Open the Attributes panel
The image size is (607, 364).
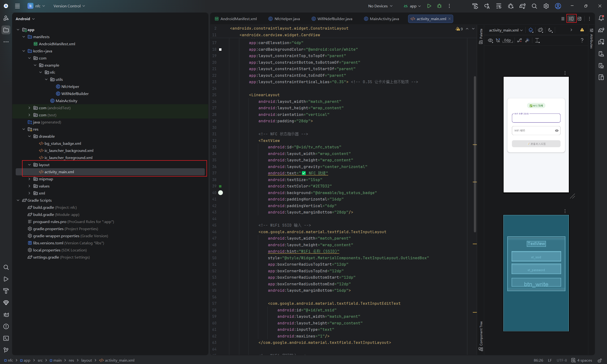pyautogui.click(x=591, y=39)
